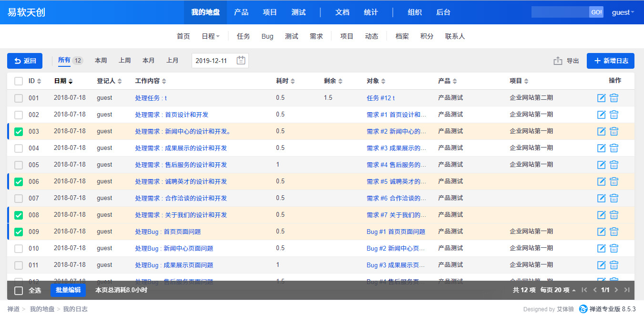The height and width of the screenshot is (317, 644).
Task: Click the export icon
Action: pyautogui.click(x=558, y=61)
